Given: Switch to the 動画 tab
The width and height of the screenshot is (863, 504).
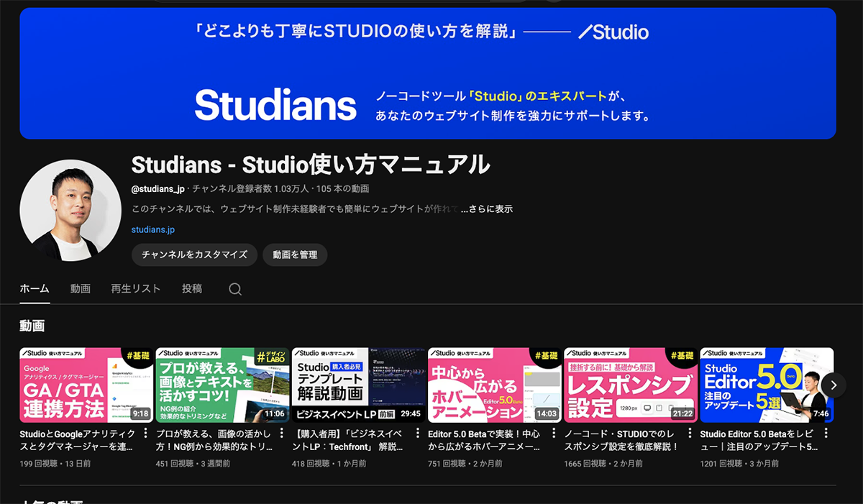Looking at the screenshot, I should [80, 288].
